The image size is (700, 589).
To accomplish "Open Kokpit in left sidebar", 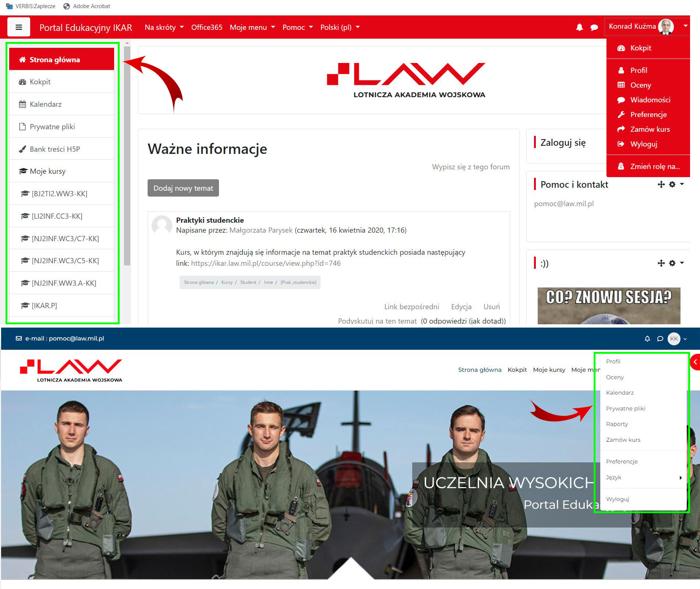I will pos(61,82).
